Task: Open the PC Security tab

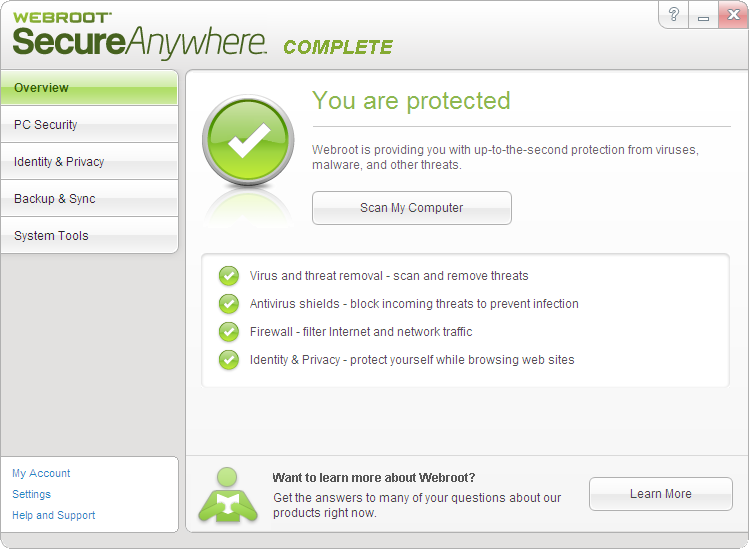Action: click(89, 125)
